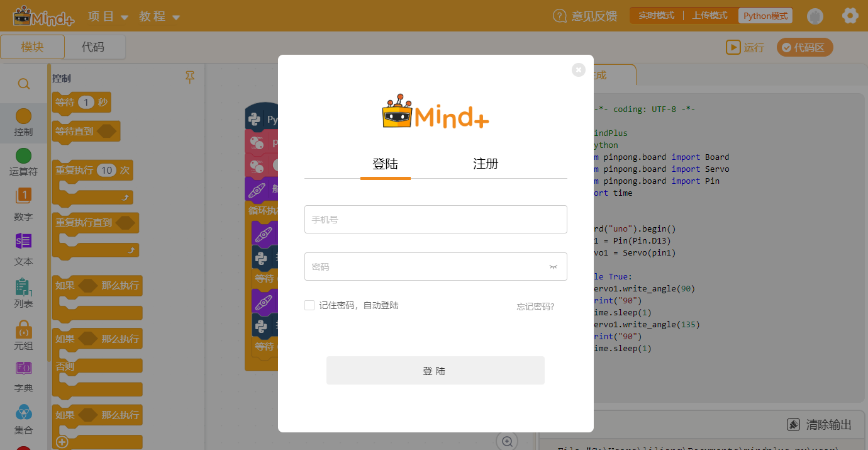Click the value 1 in the wait block
The width and height of the screenshot is (868, 450).
pyautogui.click(x=87, y=102)
